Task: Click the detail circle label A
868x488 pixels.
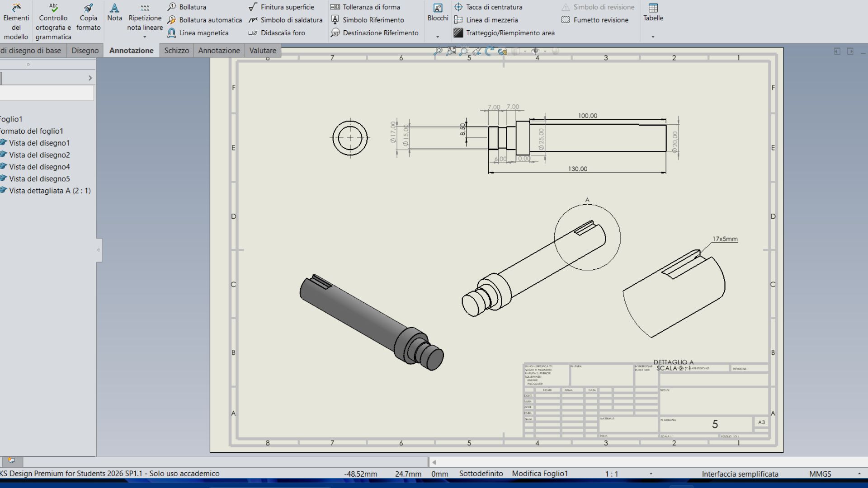Action: pyautogui.click(x=587, y=200)
